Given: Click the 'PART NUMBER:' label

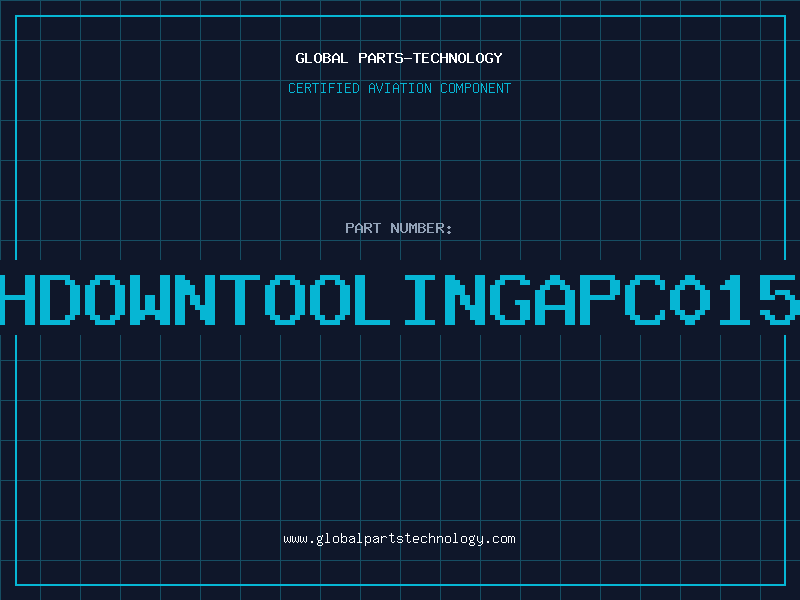Looking at the screenshot, I should (399, 228).
